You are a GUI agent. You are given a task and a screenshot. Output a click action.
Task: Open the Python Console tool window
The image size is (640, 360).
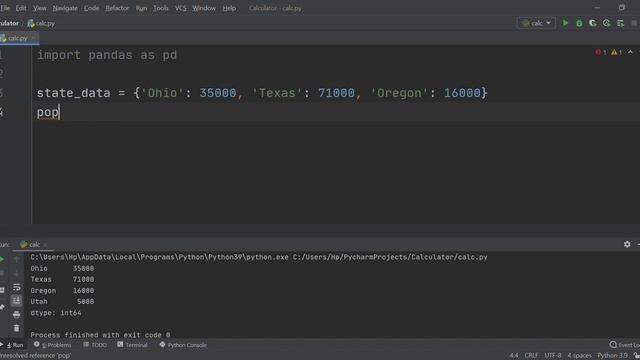click(183, 345)
